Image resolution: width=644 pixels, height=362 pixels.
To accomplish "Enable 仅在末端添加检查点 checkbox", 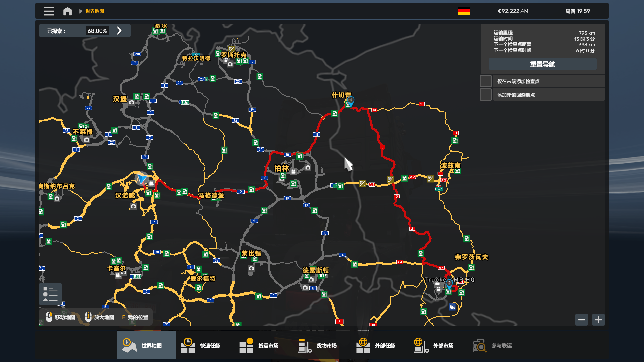I will 486,81.
